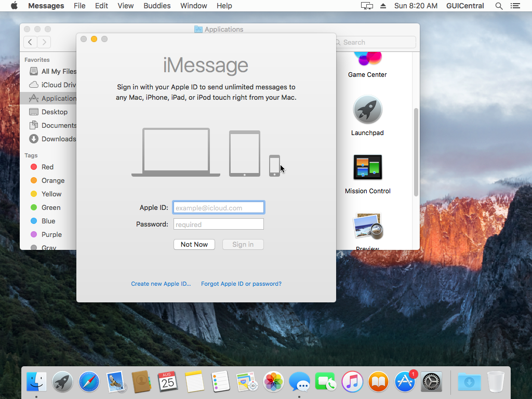Open Finder from the Dock
This screenshot has width=532, height=399.
36,382
